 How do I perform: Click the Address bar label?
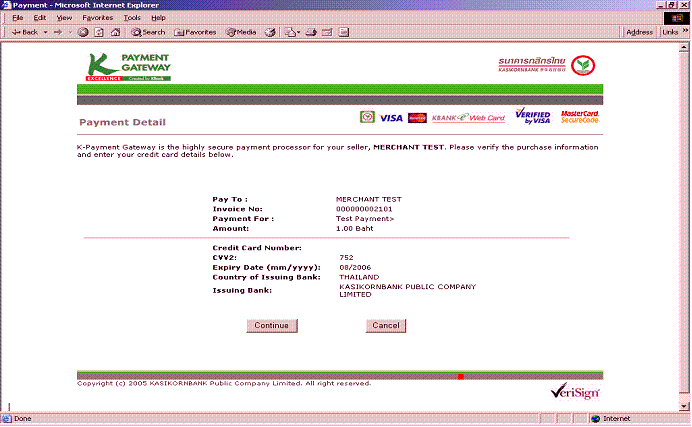[x=639, y=32]
